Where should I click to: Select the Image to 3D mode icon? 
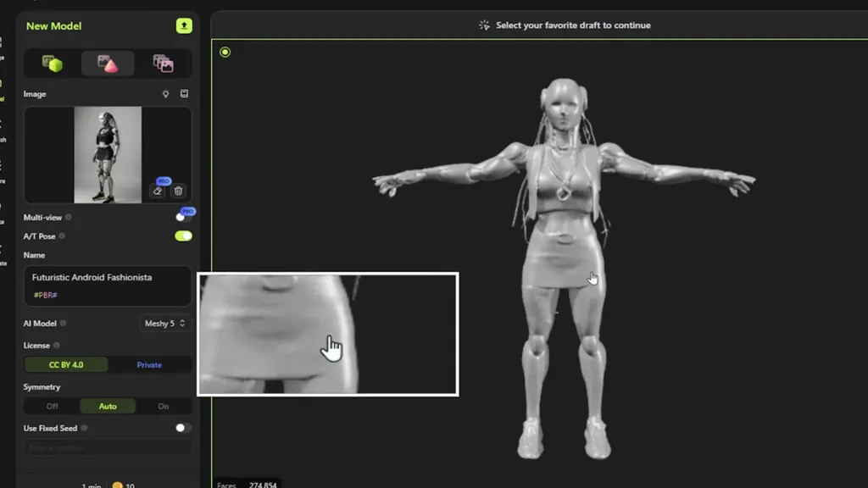point(108,64)
